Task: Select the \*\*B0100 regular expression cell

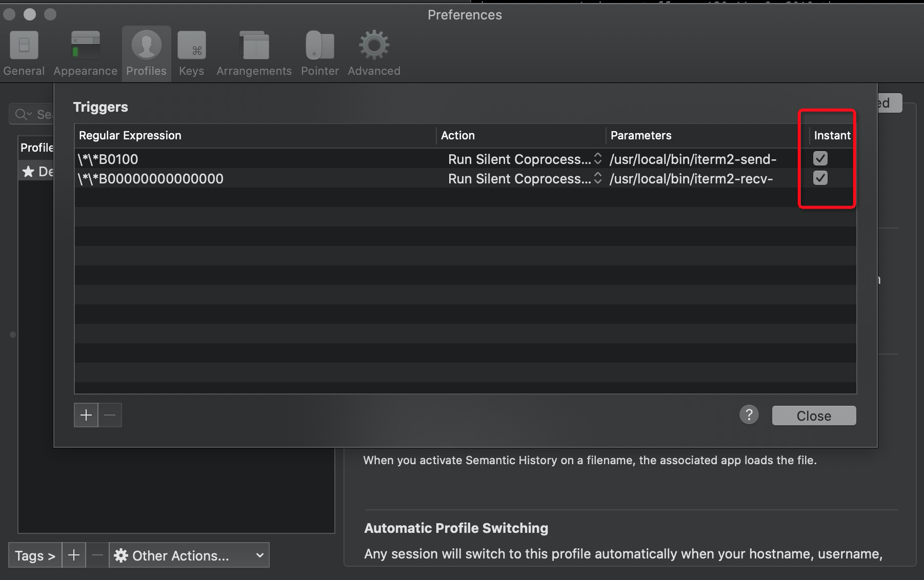Action: (255, 159)
